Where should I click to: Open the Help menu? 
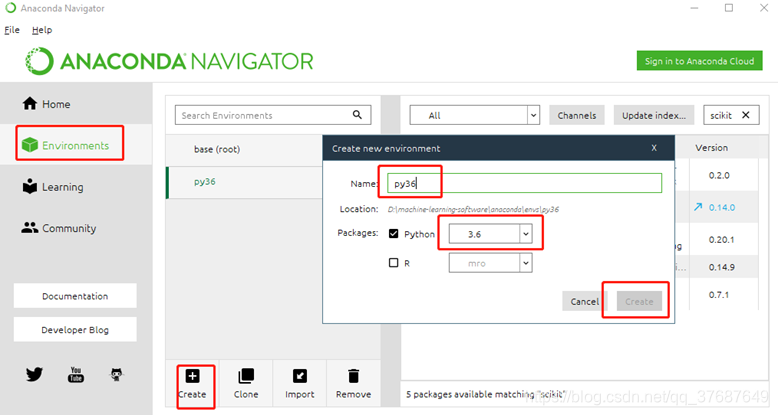(42, 30)
